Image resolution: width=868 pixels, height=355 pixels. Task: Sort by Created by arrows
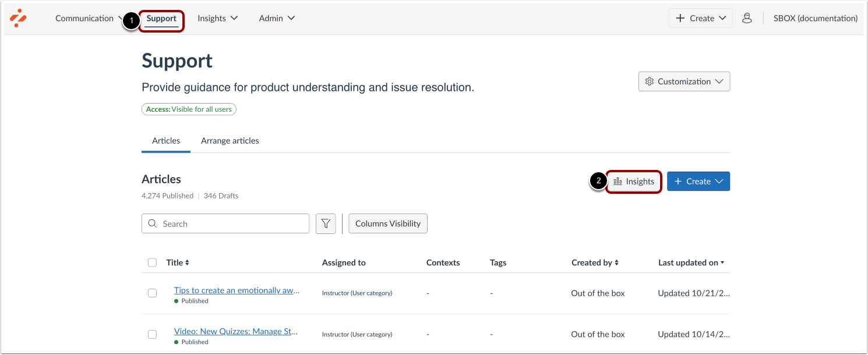616,263
